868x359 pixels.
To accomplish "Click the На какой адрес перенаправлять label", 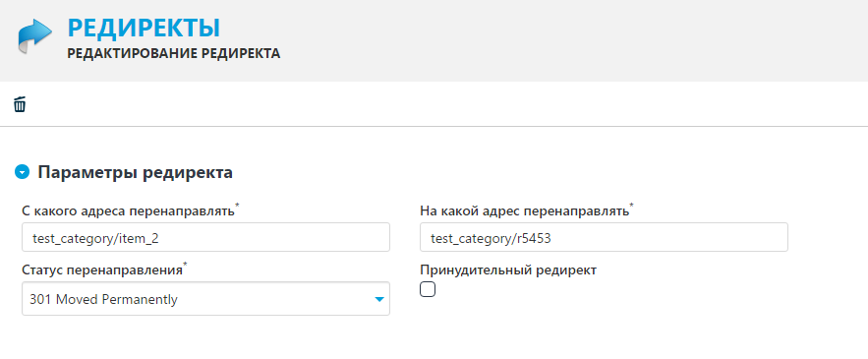I will click(524, 211).
